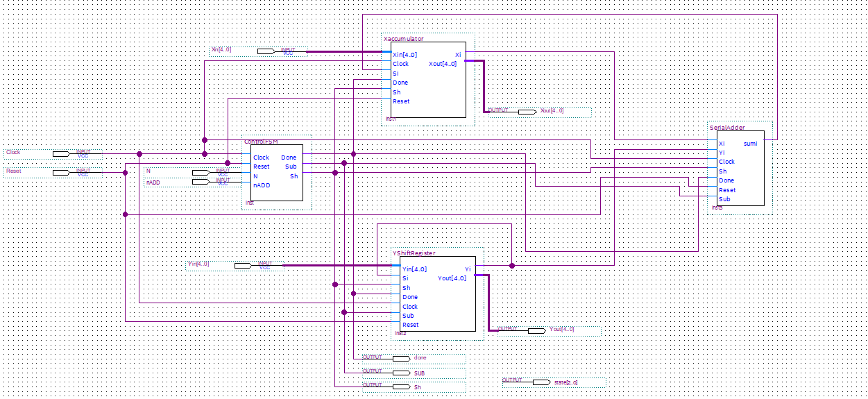Click the YShiftRegister block title
868x399 pixels.
415,253
